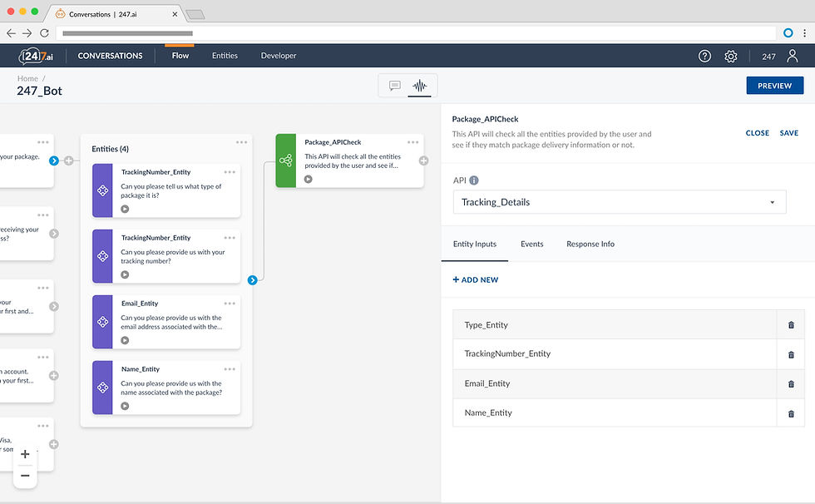
Task: Open the user profile icon
Action: pos(792,56)
